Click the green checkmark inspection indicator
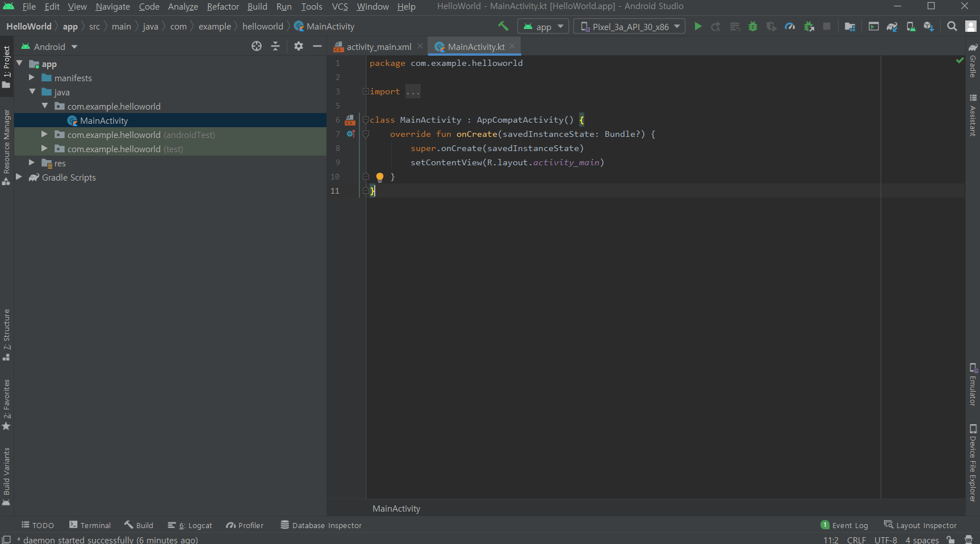 (960, 60)
